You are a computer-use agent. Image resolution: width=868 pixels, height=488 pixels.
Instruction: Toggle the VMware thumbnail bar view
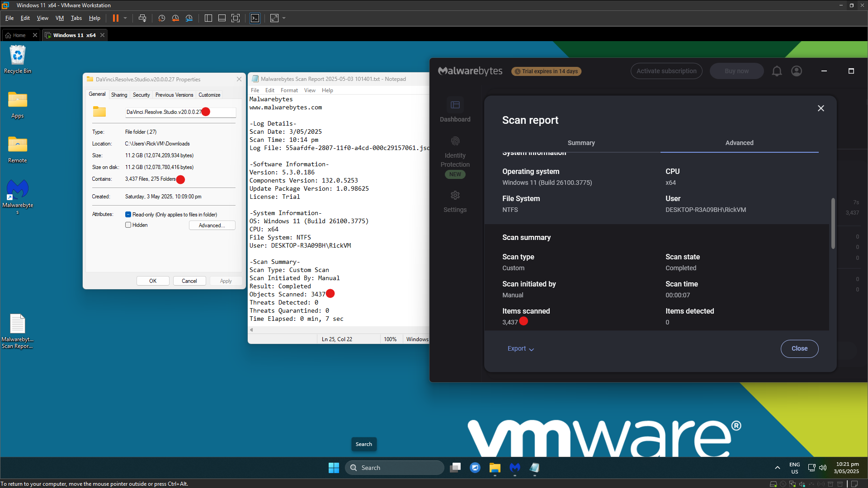[222, 18]
